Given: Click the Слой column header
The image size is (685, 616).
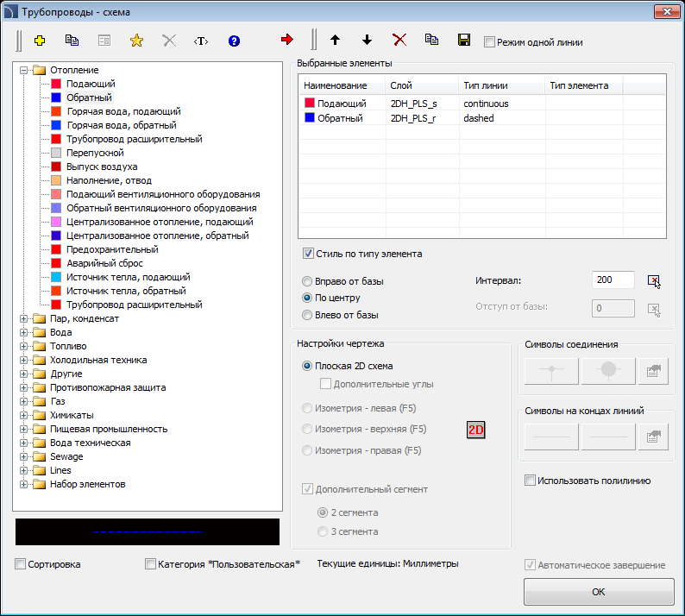Looking at the screenshot, I should click(422, 85).
